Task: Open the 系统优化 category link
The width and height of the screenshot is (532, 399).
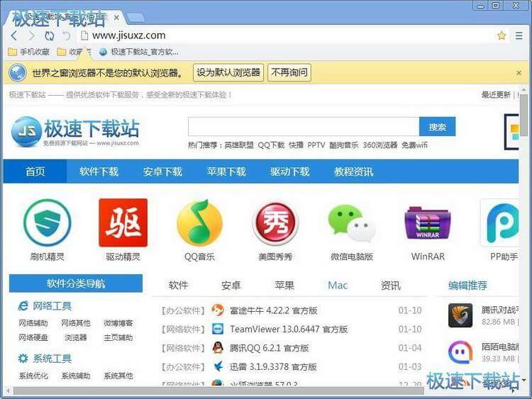Action: [x=33, y=376]
